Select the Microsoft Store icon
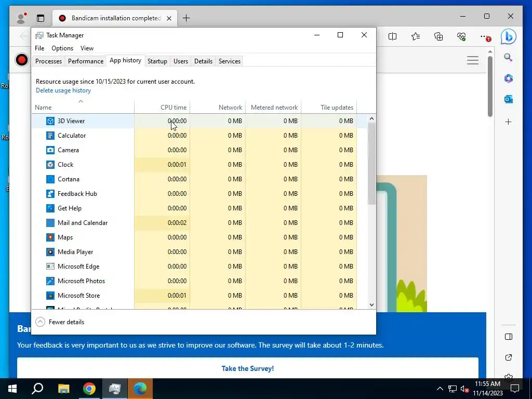The width and height of the screenshot is (532, 399). [x=50, y=296]
